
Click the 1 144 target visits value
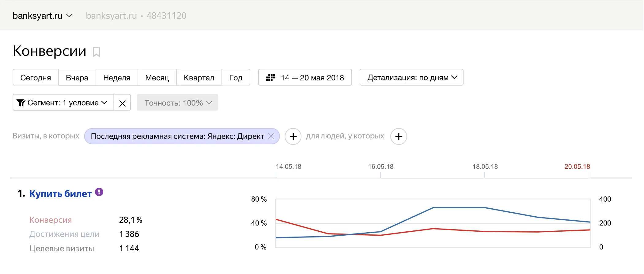(x=129, y=249)
